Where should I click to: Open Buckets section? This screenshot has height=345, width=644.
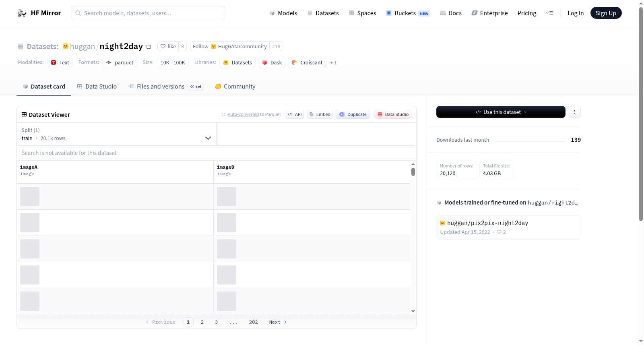(x=408, y=13)
